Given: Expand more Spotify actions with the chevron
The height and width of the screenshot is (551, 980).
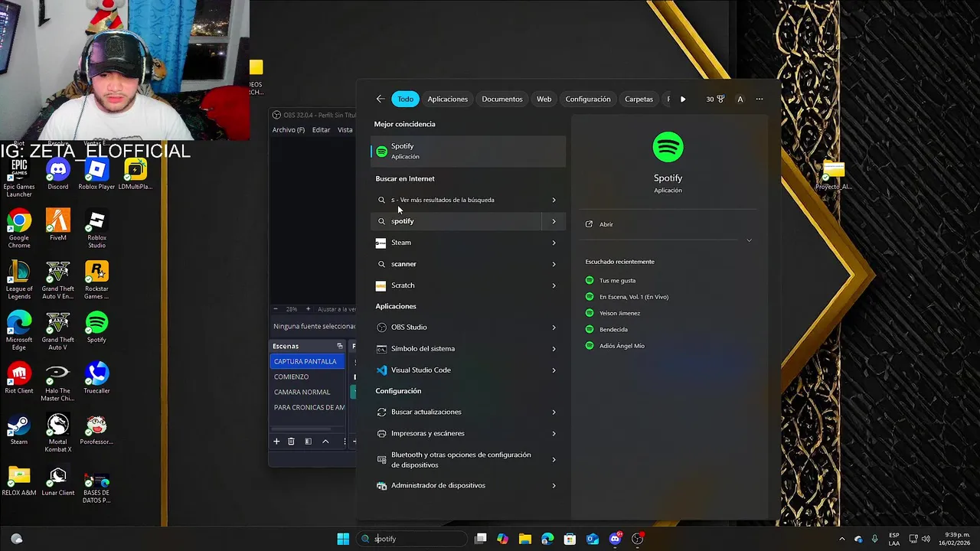Looking at the screenshot, I should coord(749,240).
